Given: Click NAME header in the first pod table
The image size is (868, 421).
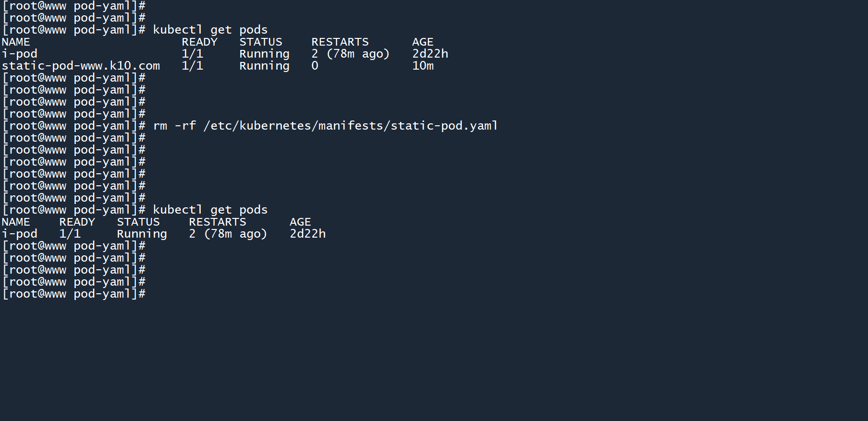Looking at the screenshot, I should [16, 42].
